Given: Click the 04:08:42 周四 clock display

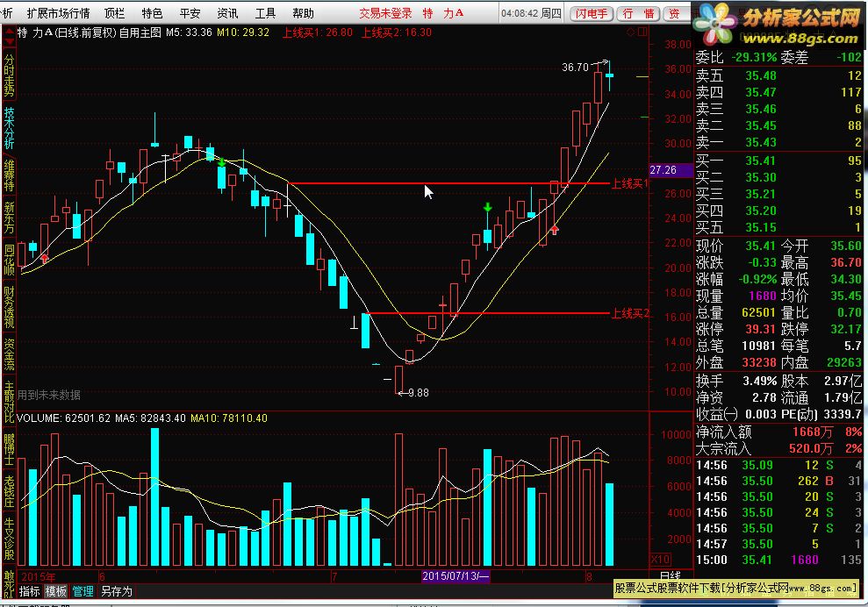Looking at the screenshot, I should point(531,13).
